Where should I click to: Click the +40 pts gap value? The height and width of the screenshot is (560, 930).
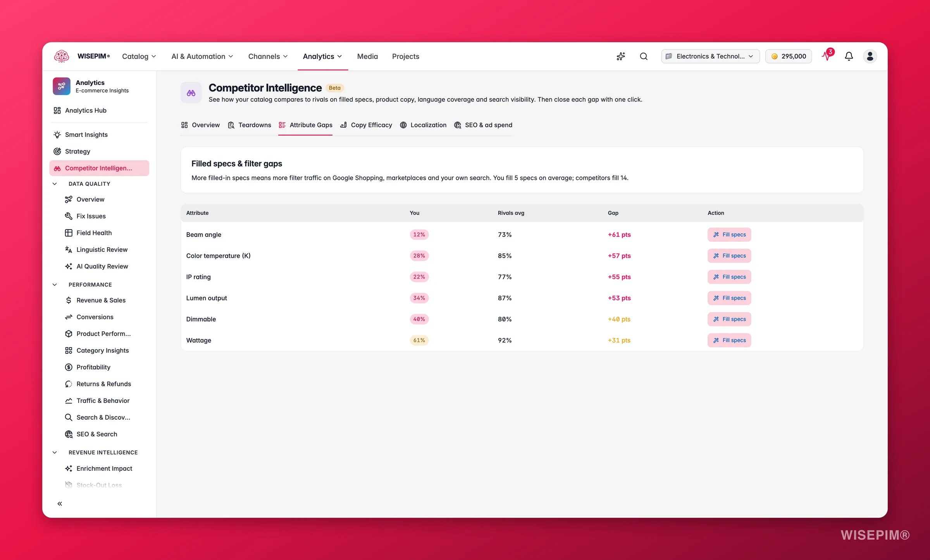[619, 319]
